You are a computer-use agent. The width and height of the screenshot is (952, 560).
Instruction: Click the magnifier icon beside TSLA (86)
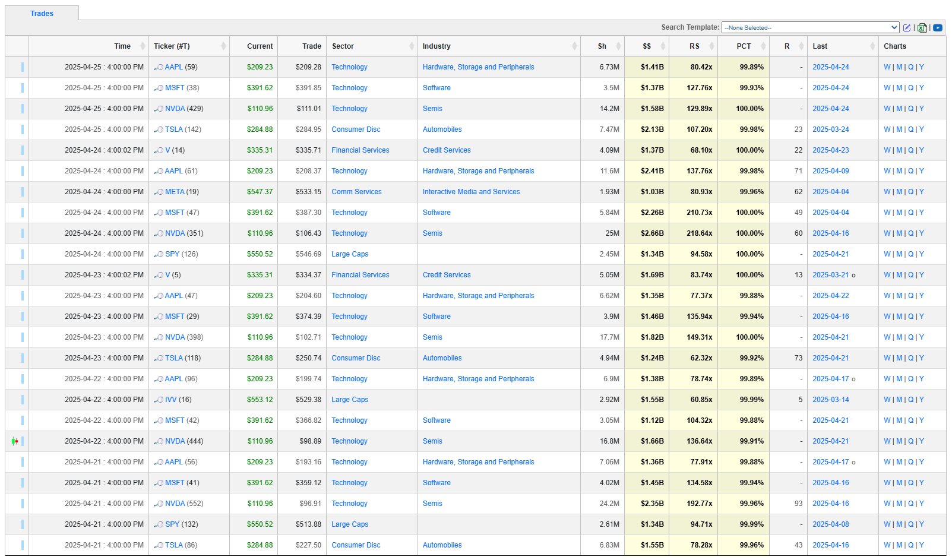click(158, 545)
